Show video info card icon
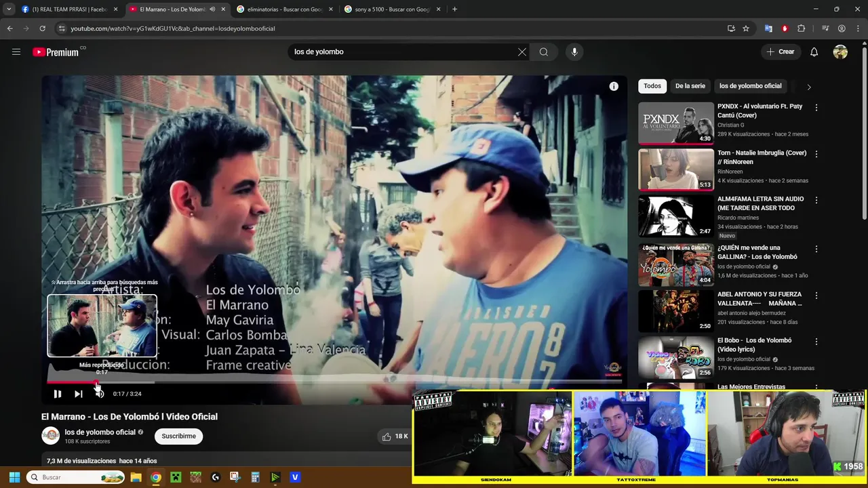 (614, 86)
